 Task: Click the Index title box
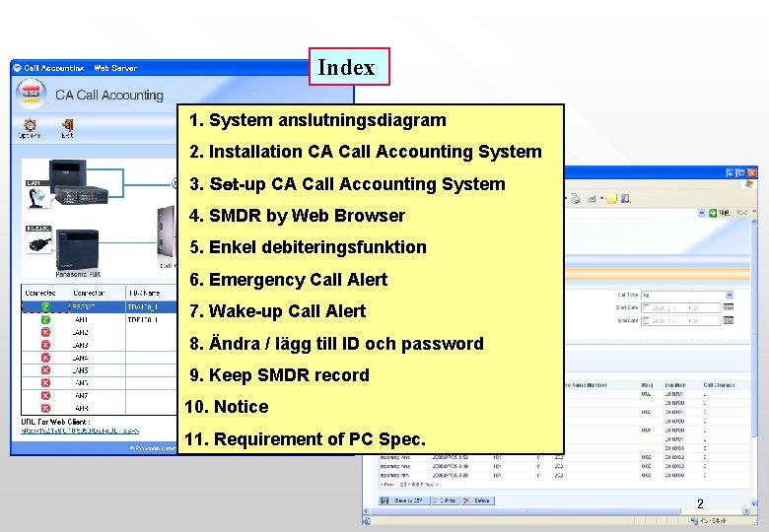click(x=349, y=67)
